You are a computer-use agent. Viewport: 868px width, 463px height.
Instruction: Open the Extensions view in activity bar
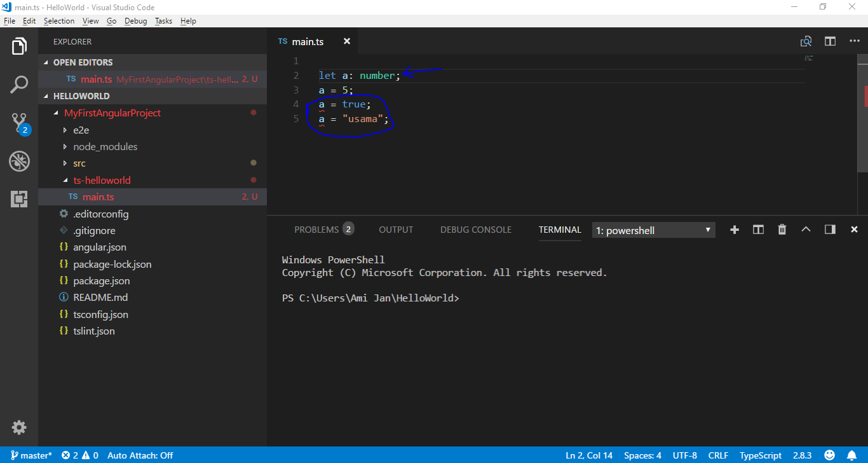pos(19,199)
